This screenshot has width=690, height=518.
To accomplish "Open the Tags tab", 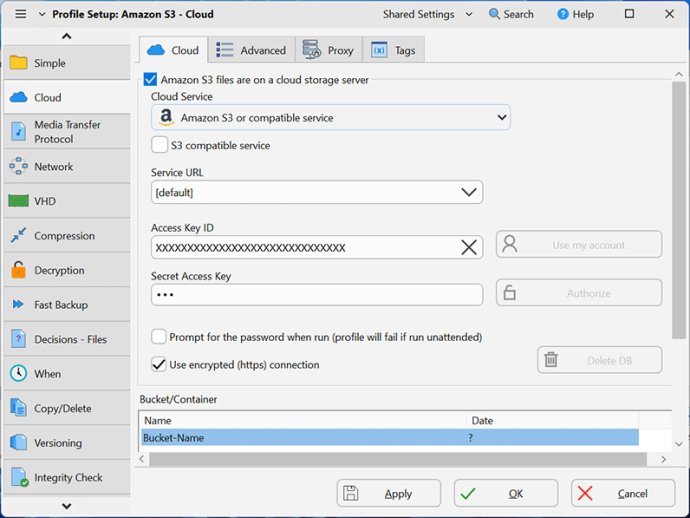I will 393,50.
